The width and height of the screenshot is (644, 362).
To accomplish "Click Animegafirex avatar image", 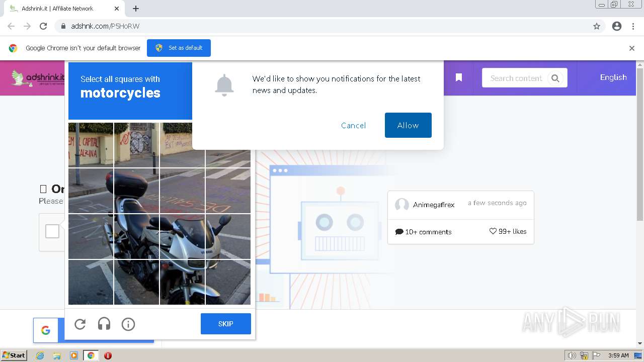I will [402, 205].
